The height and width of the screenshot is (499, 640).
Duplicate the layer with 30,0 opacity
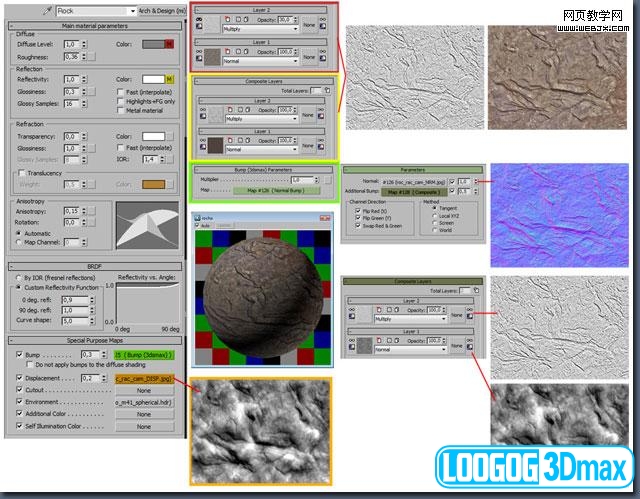pos(246,19)
